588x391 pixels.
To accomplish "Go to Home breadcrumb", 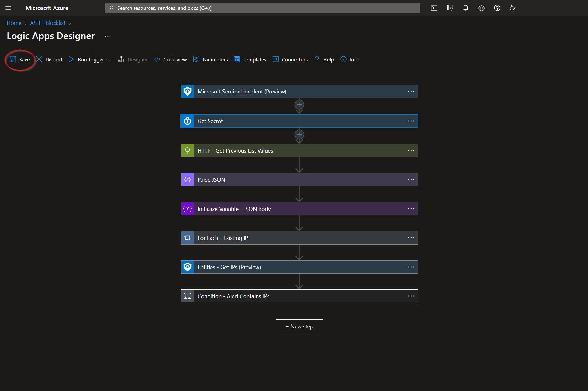I will [x=14, y=23].
